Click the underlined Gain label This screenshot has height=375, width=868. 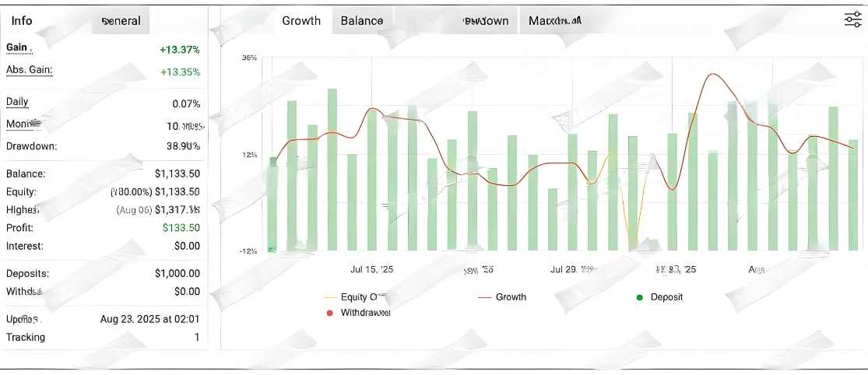(x=17, y=47)
